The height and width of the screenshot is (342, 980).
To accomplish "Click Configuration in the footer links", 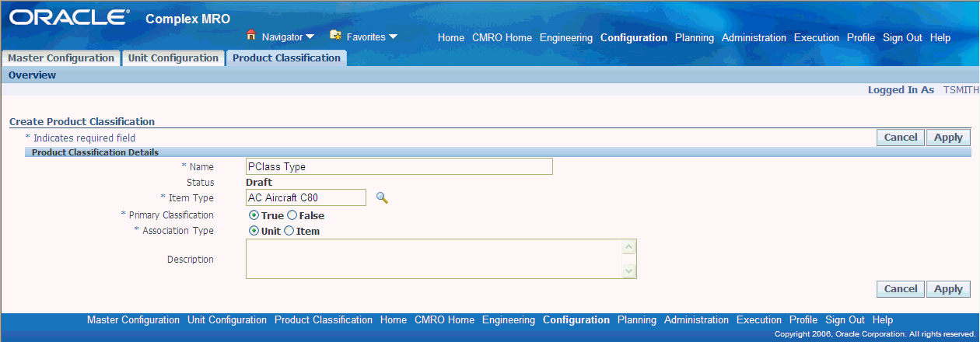I will (x=576, y=320).
